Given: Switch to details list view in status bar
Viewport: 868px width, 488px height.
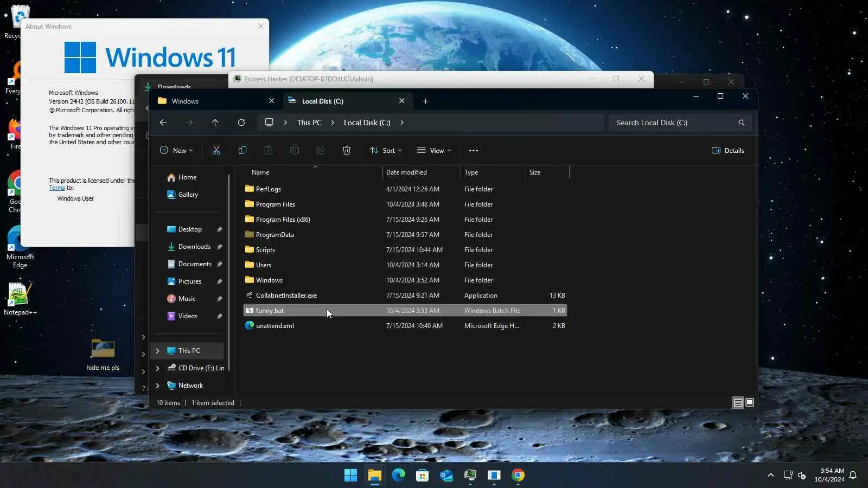Looking at the screenshot, I should click(x=738, y=403).
